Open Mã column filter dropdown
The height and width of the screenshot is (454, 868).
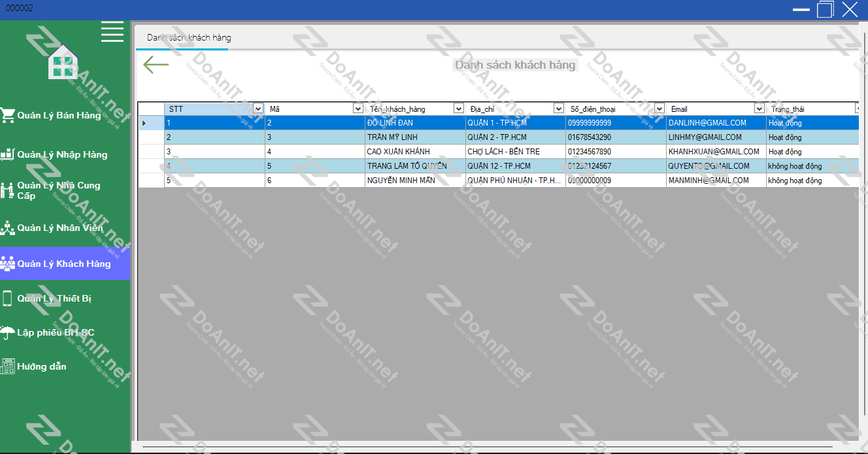(x=358, y=109)
